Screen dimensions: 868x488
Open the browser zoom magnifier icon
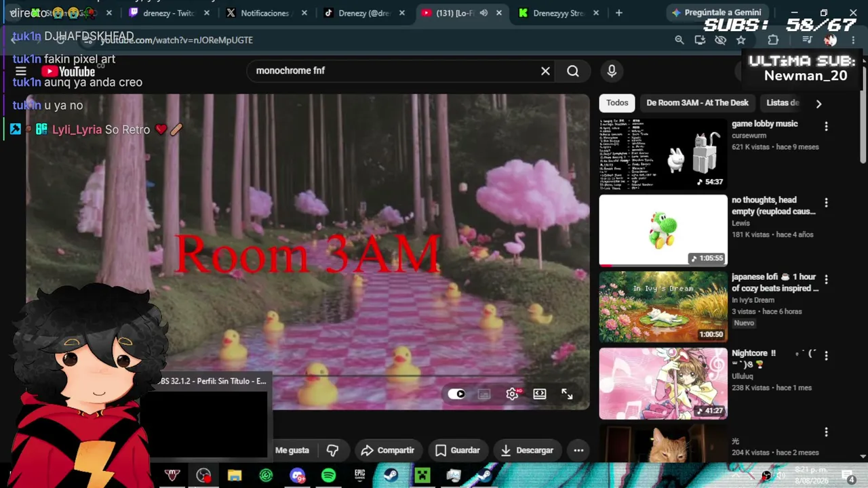pyautogui.click(x=679, y=40)
